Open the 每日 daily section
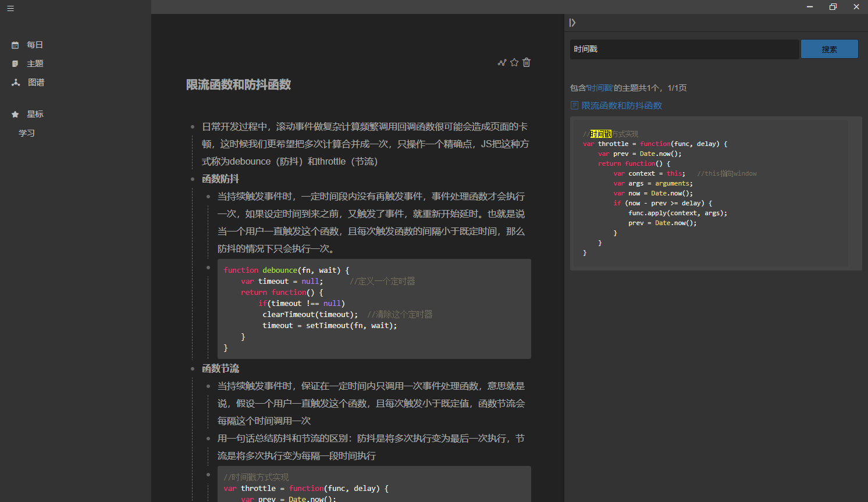The image size is (868, 502). click(x=35, y=45)
